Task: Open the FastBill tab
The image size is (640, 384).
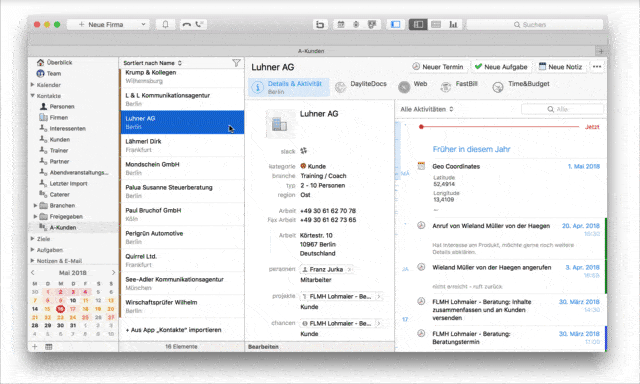Action: pos(459,86)
